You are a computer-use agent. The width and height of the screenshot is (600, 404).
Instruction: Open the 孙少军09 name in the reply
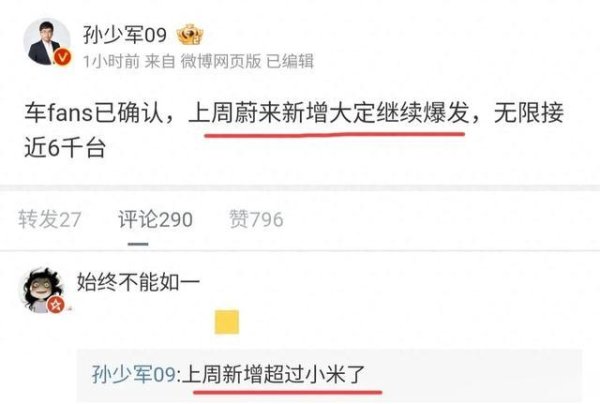point(134,374)
